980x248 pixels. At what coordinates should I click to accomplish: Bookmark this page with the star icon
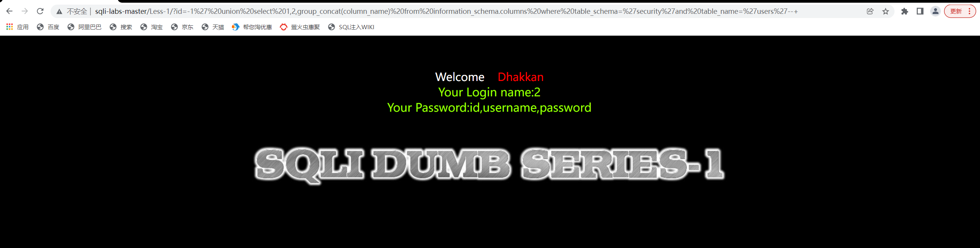[885, 12]
